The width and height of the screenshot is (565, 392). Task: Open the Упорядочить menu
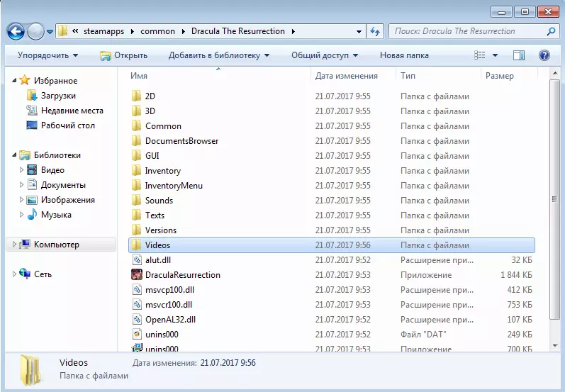tap(47, 55)
